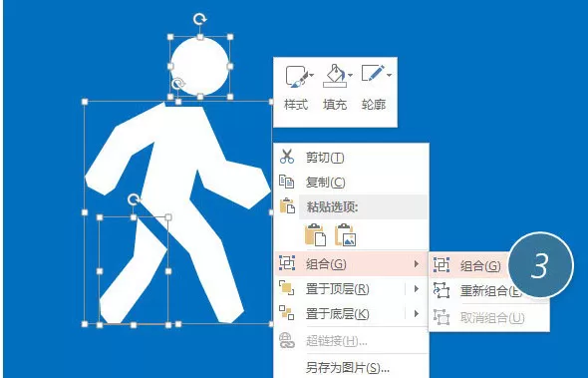Viewport: 588px width, 378px height.
Task: Expand the 轮廓 dropdown arrow
Action: point(389,75)
